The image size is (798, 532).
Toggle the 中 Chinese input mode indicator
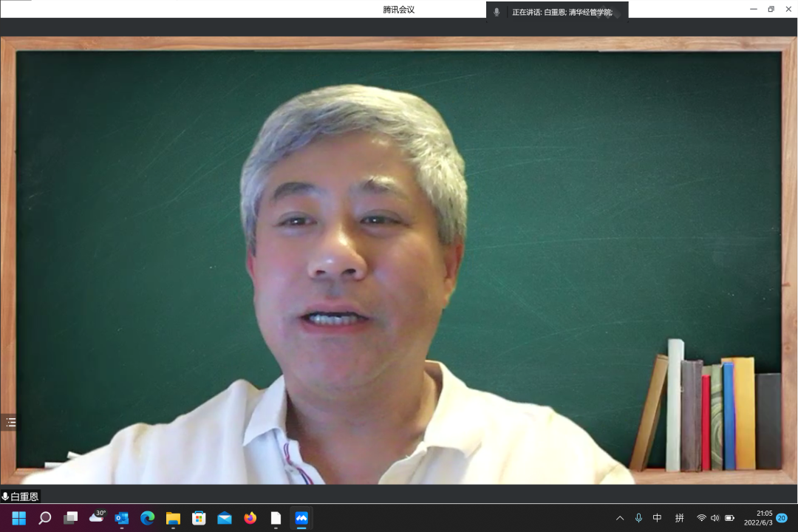657,518
